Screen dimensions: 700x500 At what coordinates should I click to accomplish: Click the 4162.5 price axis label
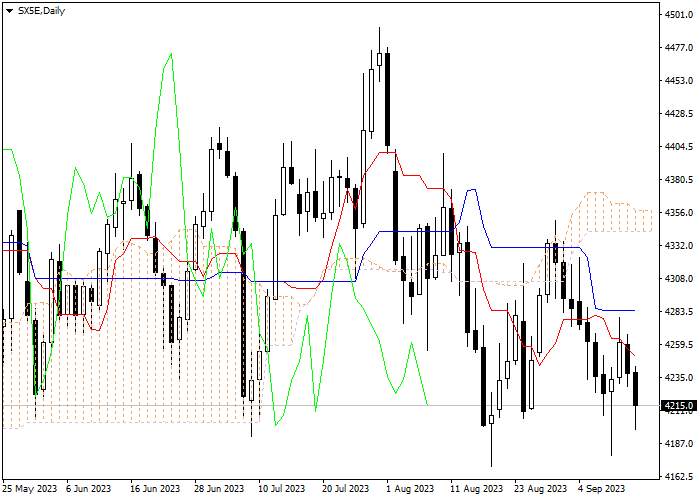679,477
